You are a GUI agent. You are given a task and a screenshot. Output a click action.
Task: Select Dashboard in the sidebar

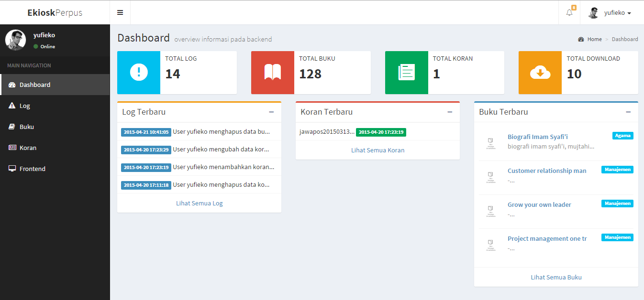click(x=55, y=85)
